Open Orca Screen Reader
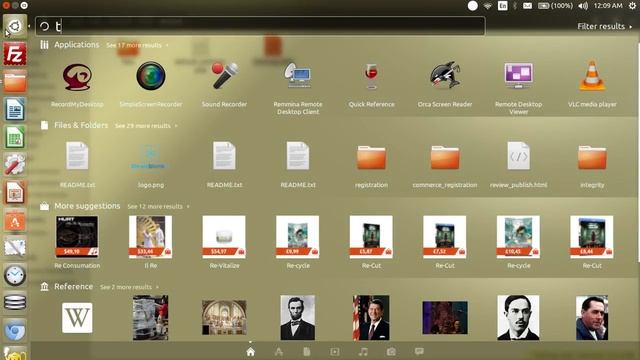The width and height of the screenshot is (640, 360). [x=445, y=76]
